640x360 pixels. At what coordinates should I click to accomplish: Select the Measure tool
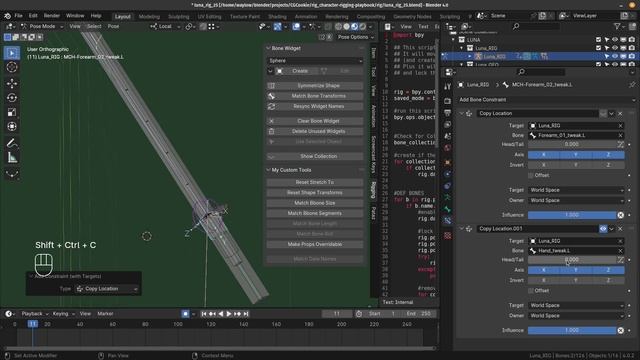tap(12, 158)
